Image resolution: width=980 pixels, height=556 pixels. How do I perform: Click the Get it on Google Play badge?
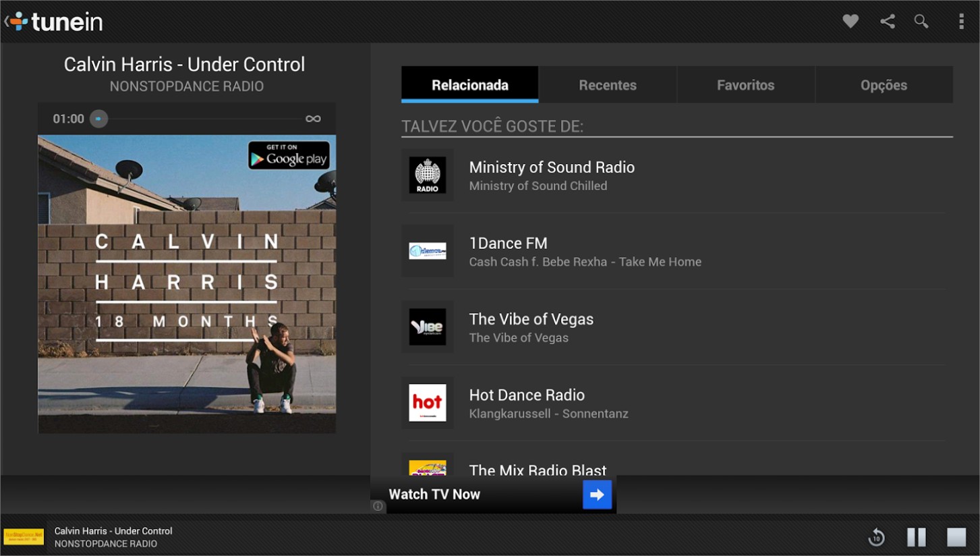pos(289,155)
